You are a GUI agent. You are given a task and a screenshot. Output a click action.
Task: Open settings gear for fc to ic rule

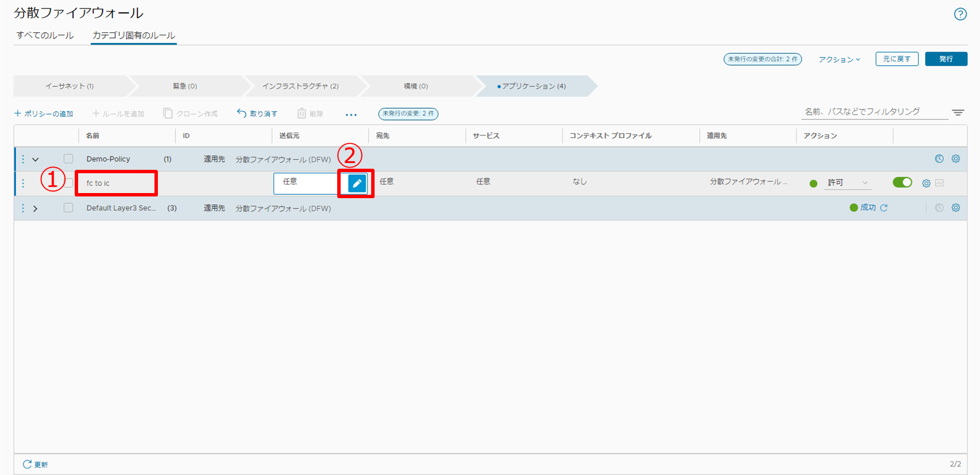pos(926,183)
